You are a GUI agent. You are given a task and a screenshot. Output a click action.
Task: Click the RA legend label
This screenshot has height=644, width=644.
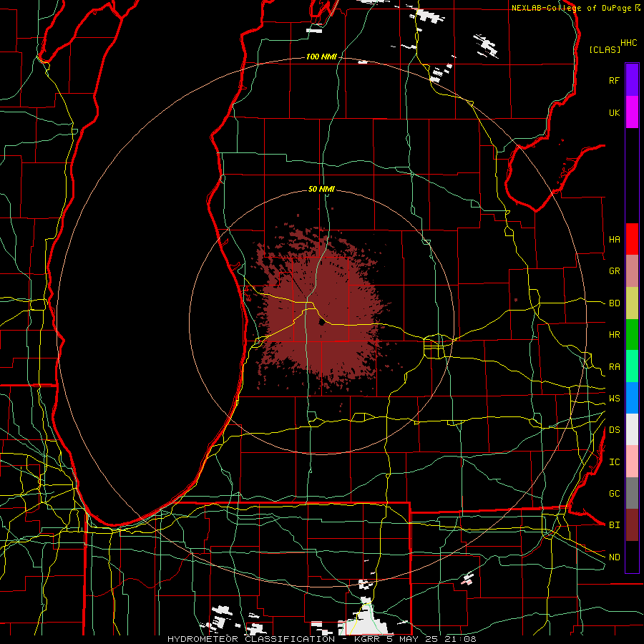pos(614,367)
